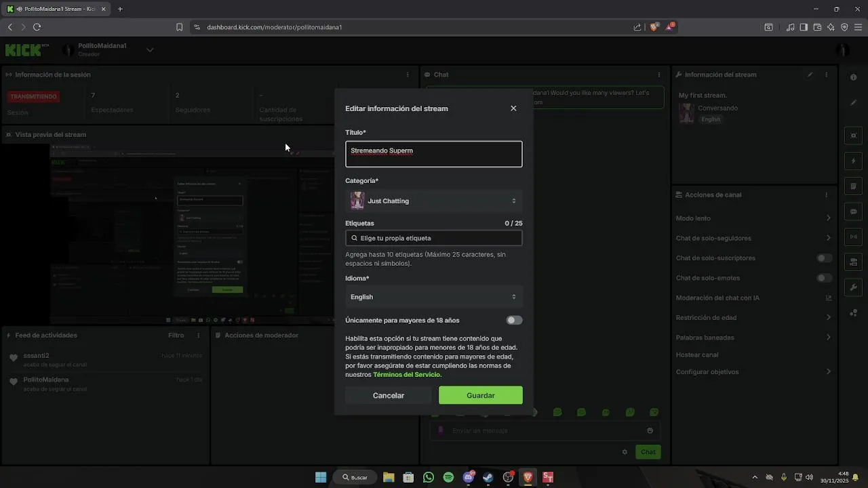Screen dimensions: 868x488
Task: Expand the PollitoMaidana1 channel chevron
Action: click(150, 49)
